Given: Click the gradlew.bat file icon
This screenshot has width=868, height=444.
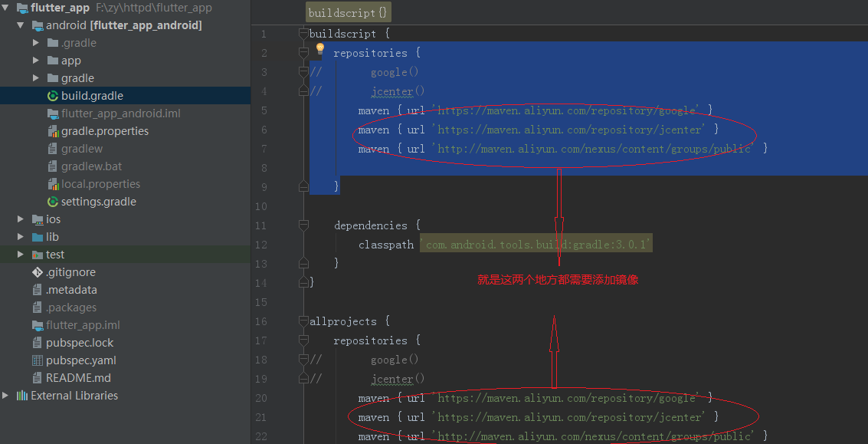Looking at the screenshot, I should (53, 166).
